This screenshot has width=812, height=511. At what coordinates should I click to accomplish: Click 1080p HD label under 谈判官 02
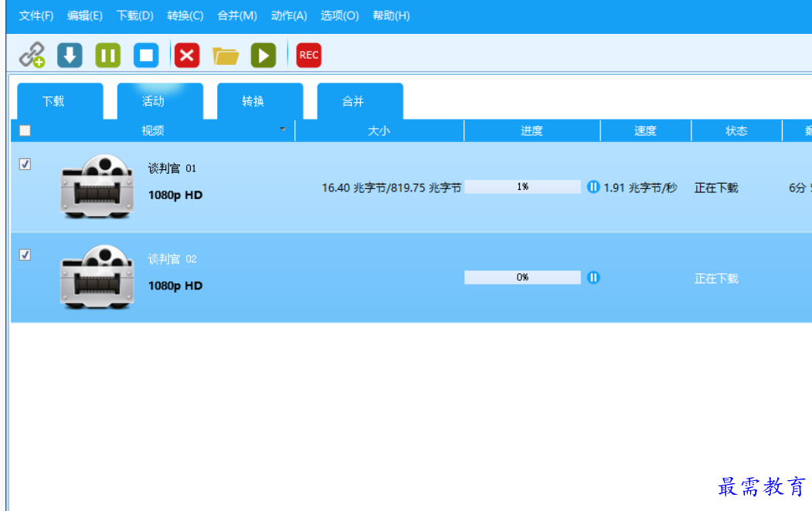[x=175, y=286]
